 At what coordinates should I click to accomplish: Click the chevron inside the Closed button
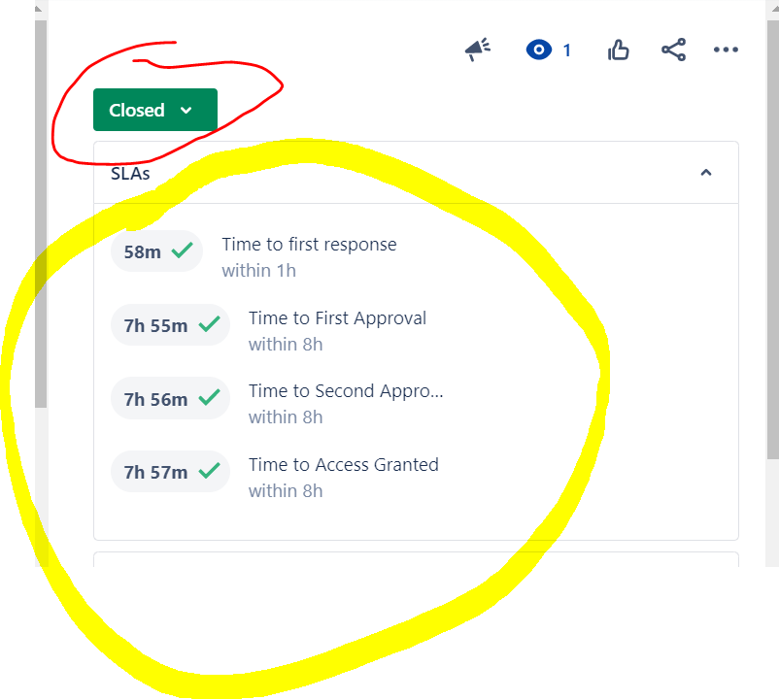pyautogui.click(x=186, y=111)
